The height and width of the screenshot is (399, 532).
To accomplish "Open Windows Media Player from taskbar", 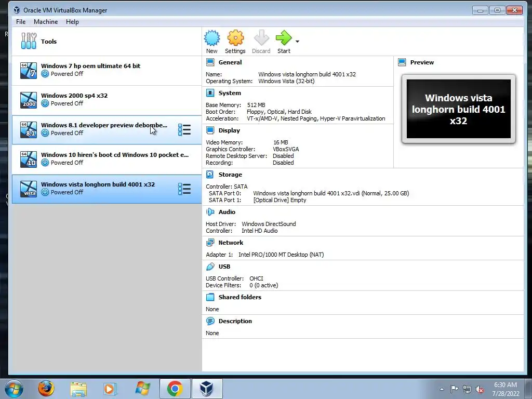I will click(x=110, y=389).
